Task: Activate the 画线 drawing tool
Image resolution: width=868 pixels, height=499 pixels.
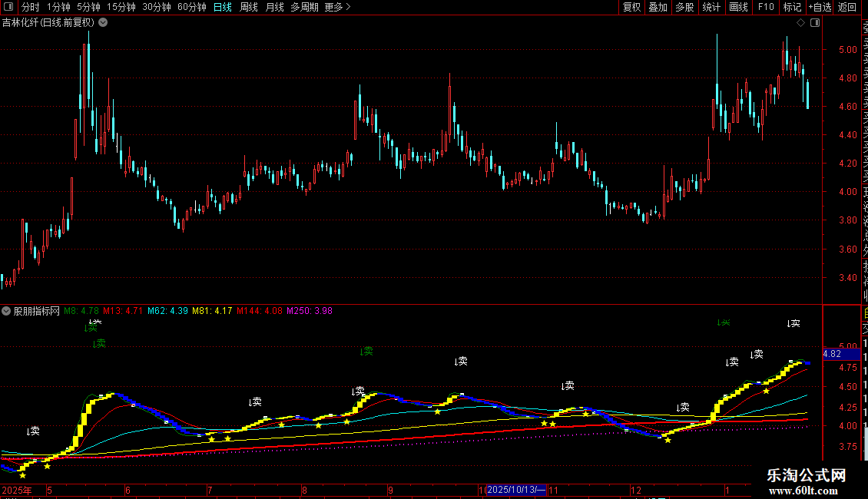Action: point(738,7)
